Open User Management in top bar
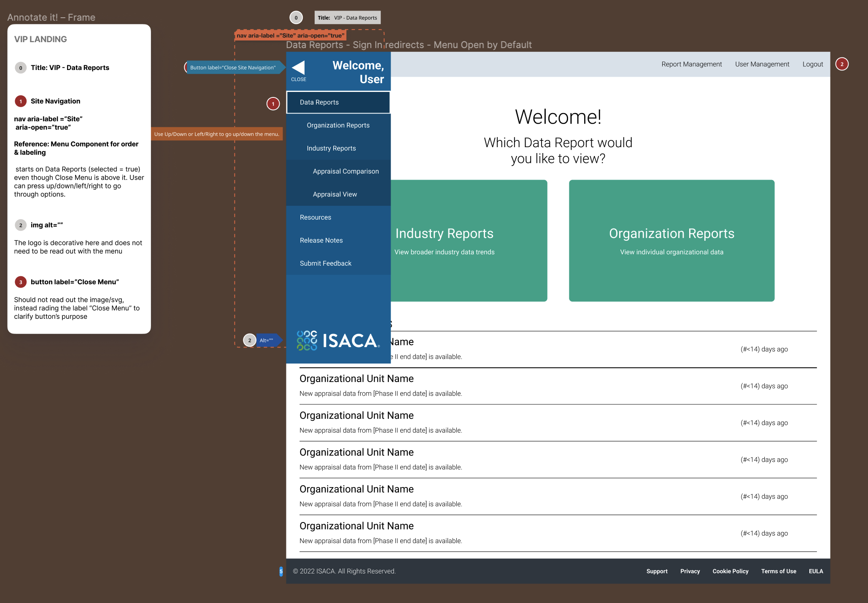The height and width of the screenshot is (603, 868). [x=762, y=64]
